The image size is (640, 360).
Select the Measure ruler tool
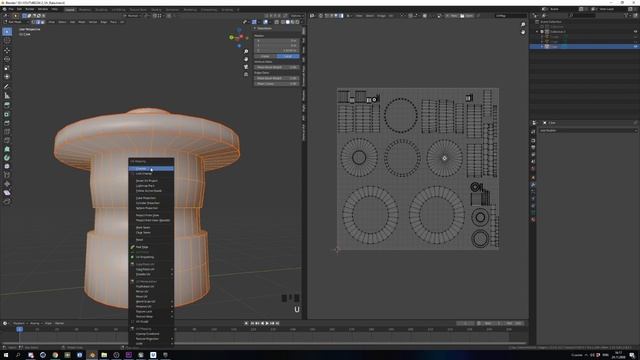coord(7,96)
